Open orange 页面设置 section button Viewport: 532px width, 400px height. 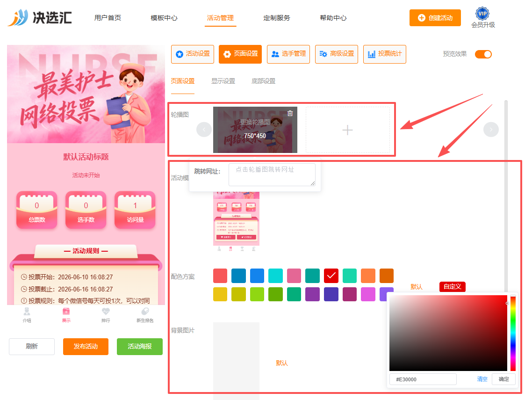point(240,54)
